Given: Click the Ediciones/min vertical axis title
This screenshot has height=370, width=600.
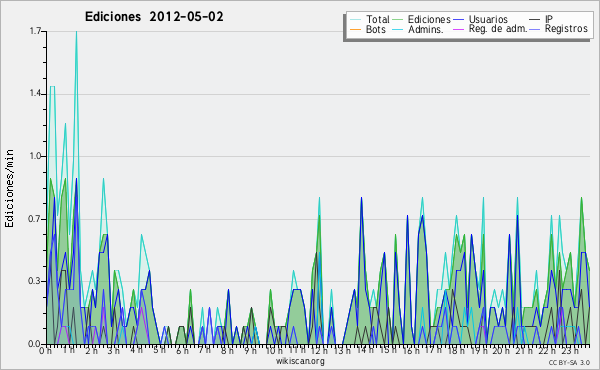Looking at the screenshot, I should click(x=9, y=188).
